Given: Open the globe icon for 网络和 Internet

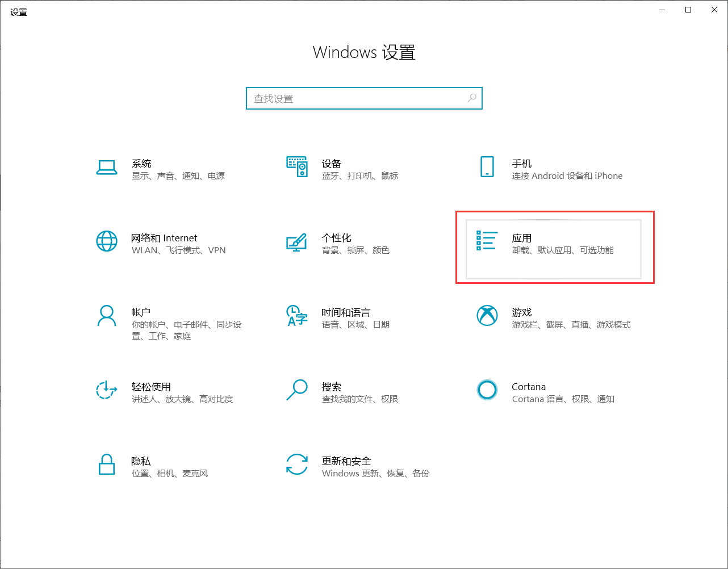Looking at the screenshot, I should tap(107, 241).
